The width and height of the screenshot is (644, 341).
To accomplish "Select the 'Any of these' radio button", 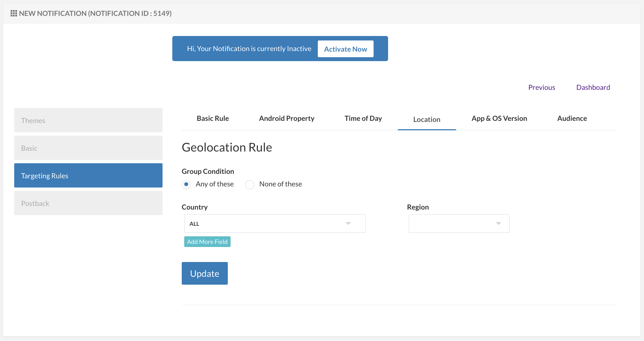I will pyautogui.click(x=186, y=184).
